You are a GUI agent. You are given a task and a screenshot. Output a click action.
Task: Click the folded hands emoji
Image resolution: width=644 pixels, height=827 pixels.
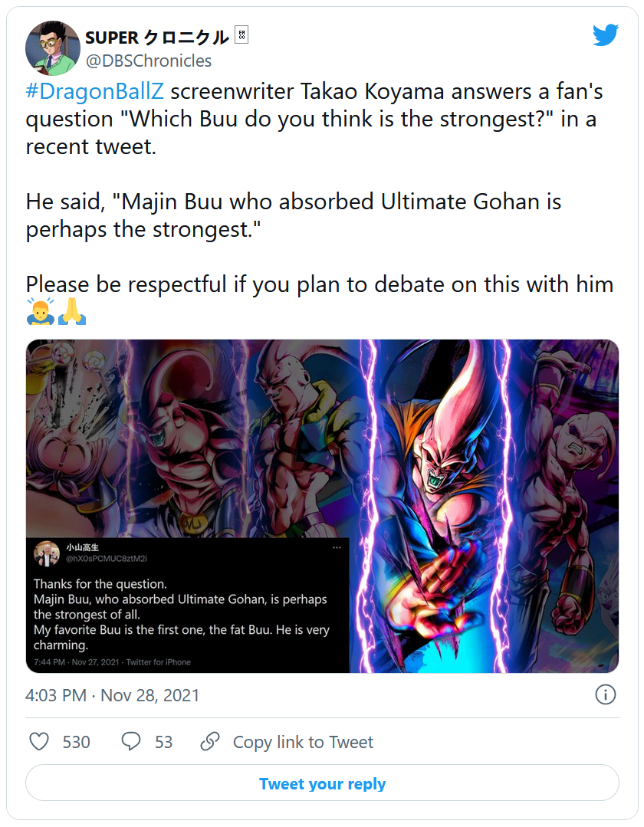[72, 310]
